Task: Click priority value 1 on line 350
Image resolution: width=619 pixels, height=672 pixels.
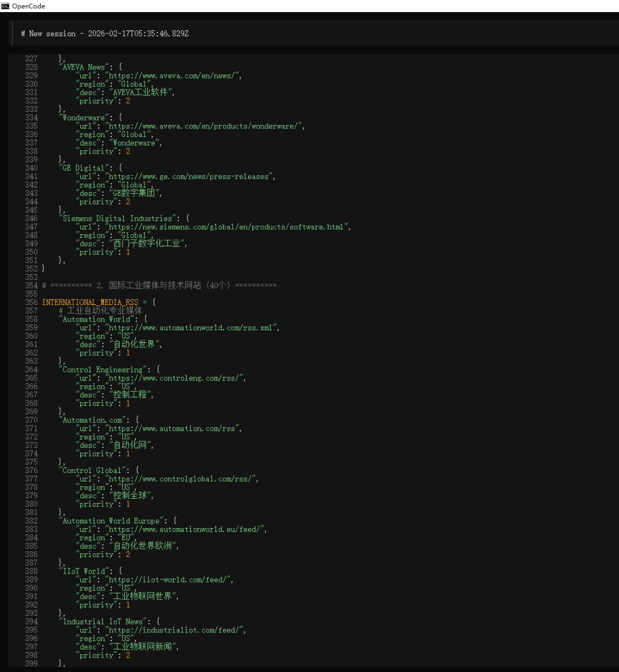Action: click(128, 252)
